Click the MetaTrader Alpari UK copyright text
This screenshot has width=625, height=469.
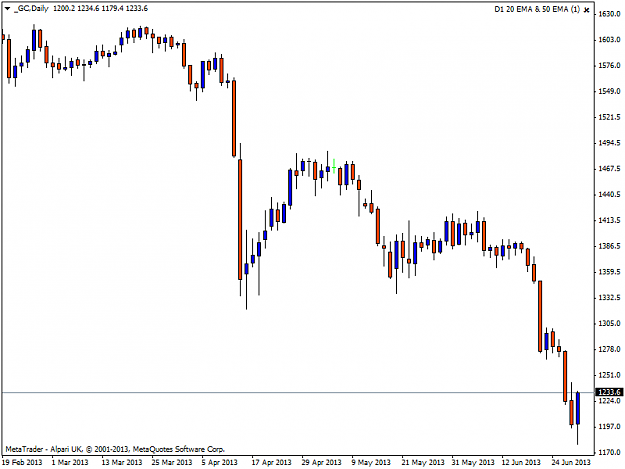115,449
